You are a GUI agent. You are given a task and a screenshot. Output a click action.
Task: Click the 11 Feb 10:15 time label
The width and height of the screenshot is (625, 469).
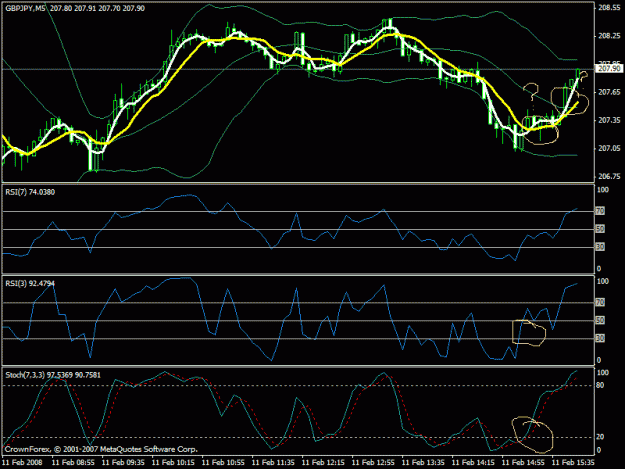[173, 463]
